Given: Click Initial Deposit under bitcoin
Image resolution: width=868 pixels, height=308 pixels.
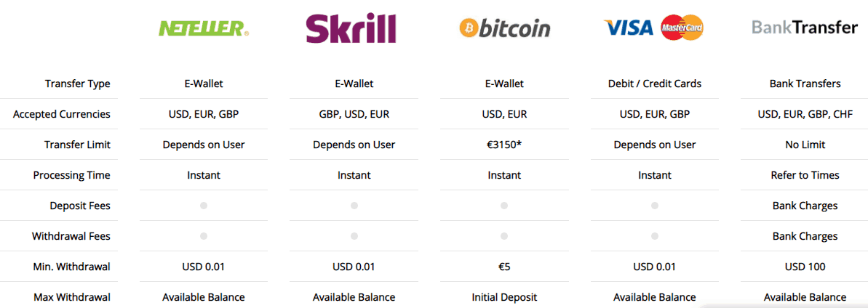Looking at the screenshot, I should pyautogui.click(x=503, y=297).
